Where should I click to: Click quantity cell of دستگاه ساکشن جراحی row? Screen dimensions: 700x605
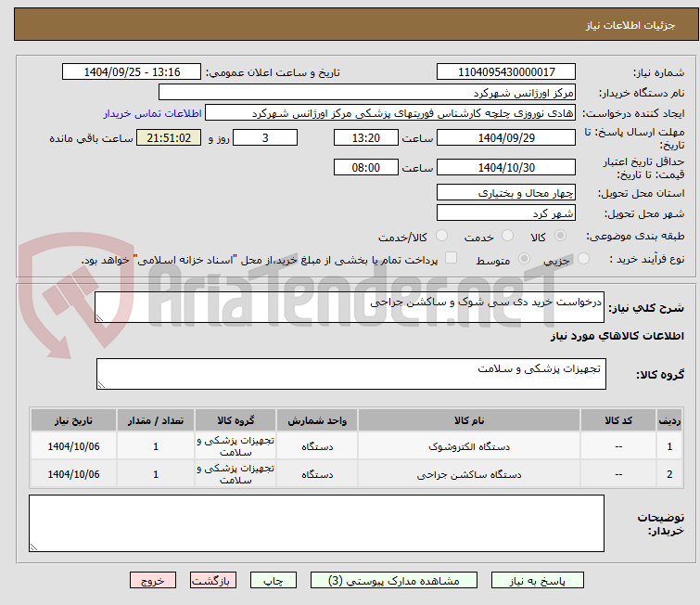click(156, 474)
